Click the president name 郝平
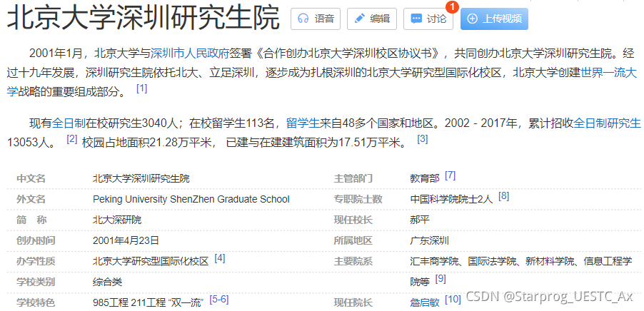This screenshot has height=311, width=644. 420,220
